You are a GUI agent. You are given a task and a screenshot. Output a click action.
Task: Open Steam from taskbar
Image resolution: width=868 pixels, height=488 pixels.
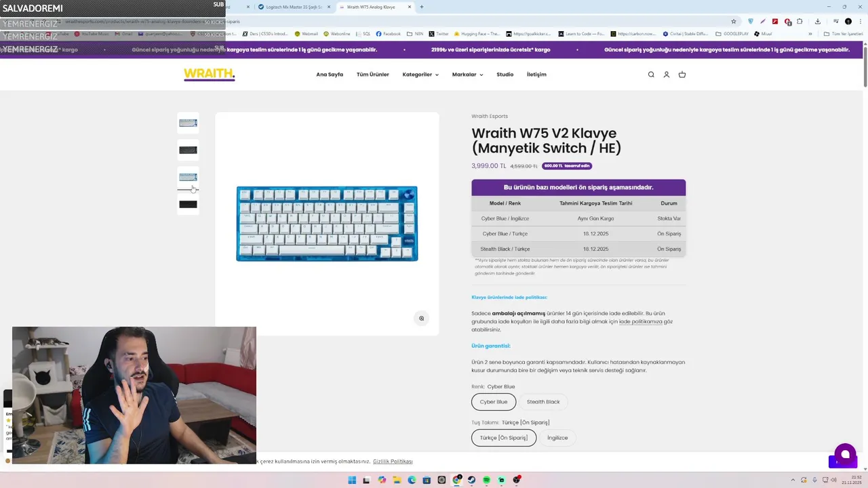pos(471,481)
